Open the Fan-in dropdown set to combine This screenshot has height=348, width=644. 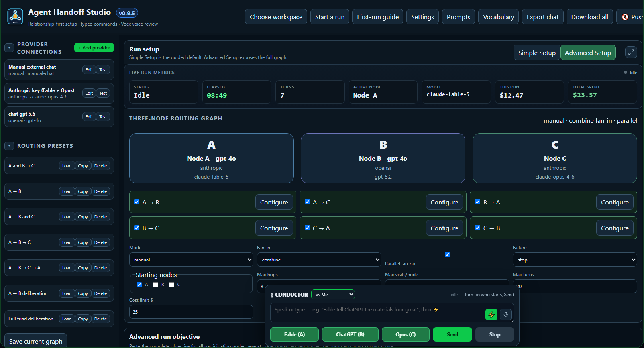[x=319, y=260]
